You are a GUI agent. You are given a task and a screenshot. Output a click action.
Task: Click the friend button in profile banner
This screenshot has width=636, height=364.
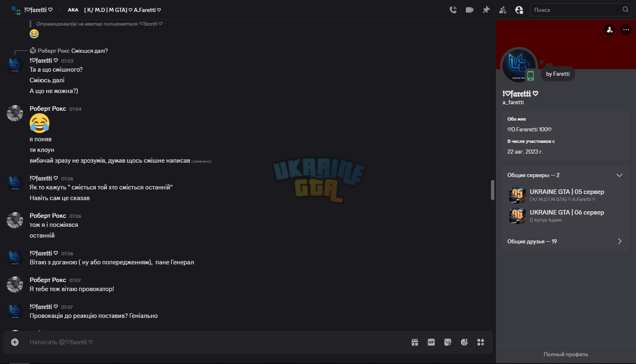610,30
